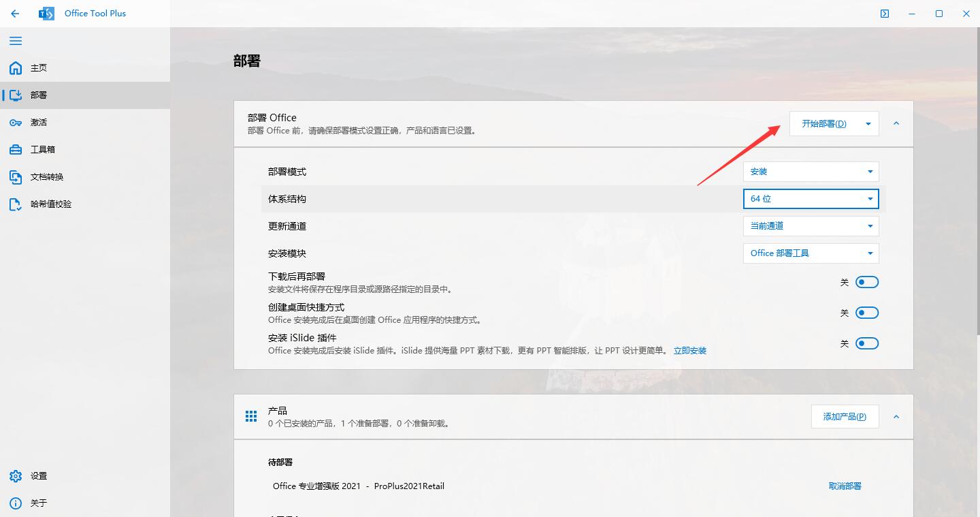980x517 pixels.
Task: Open 设置 from the sidebar
Action: click(x=85, y=476)
